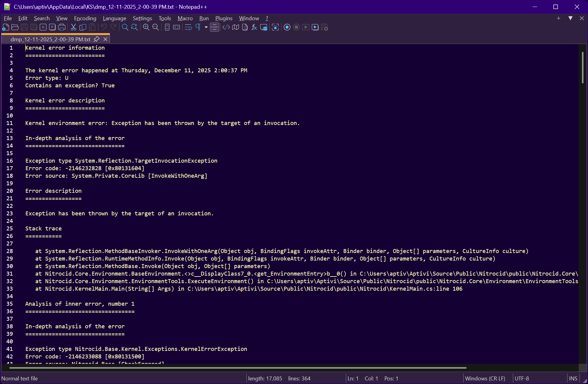Open Find with magnifier icon

[125, 27]
